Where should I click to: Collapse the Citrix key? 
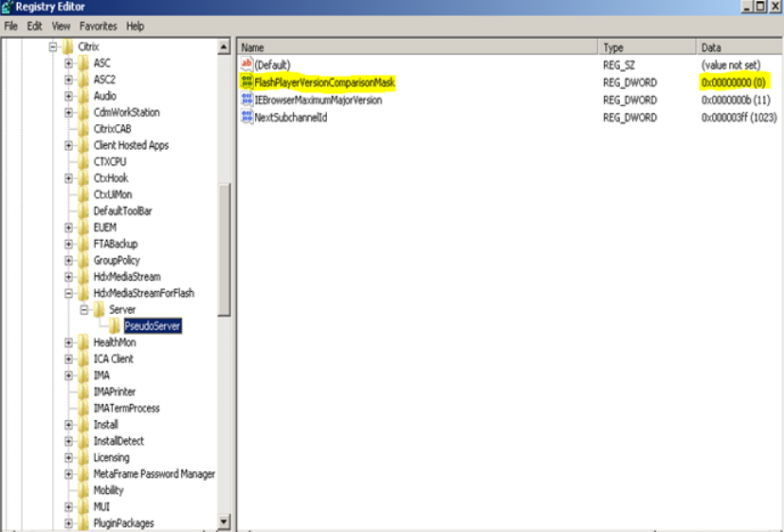(x=53, y=47)
